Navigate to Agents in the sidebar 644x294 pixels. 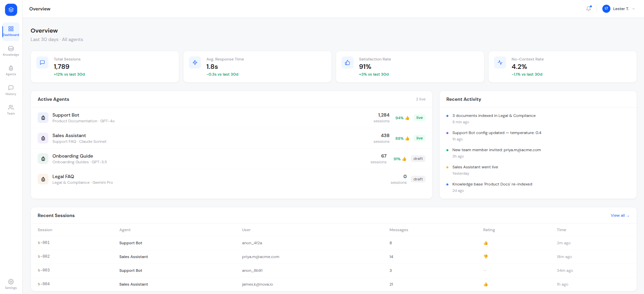(11, 71)
